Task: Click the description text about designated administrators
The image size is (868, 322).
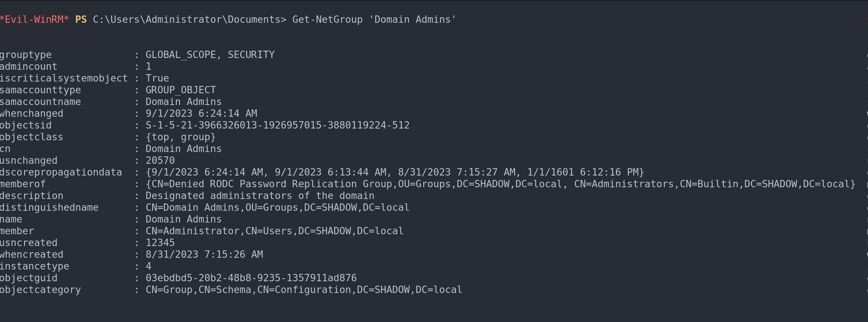Action: tap(260, 196)
